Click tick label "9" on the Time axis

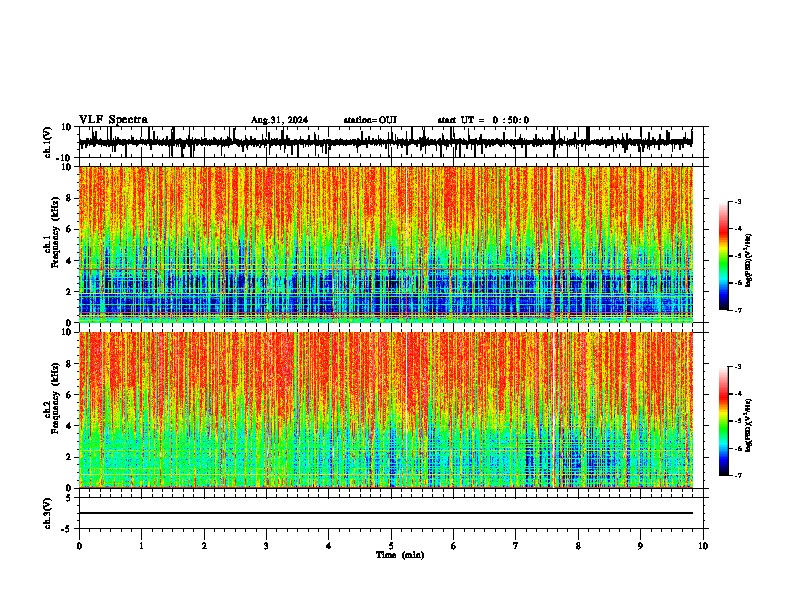(x=640, y=546)
